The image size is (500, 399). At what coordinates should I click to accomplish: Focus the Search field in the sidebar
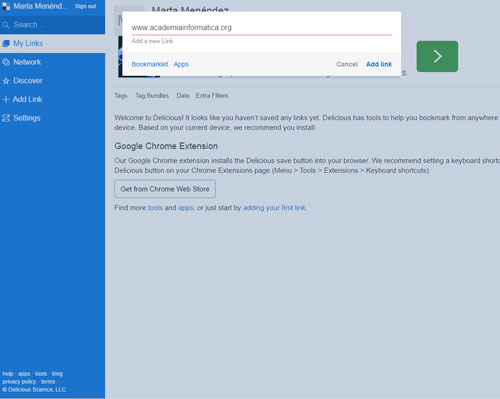(52, 25)
